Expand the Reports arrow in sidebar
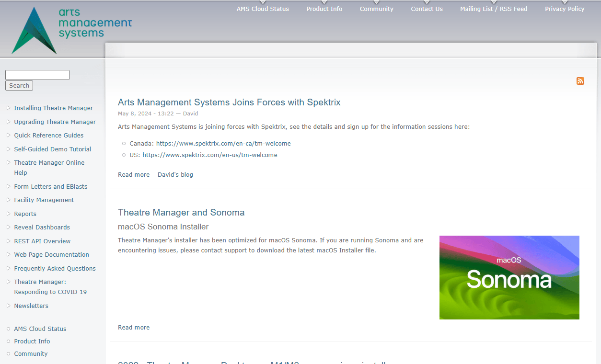Screen dimensions: 601x364 (x=9, y=214)
